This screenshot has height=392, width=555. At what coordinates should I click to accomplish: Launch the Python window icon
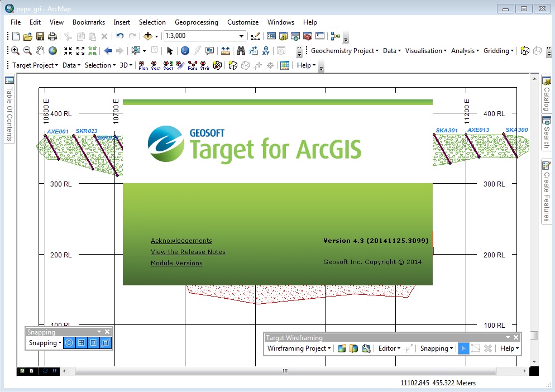point(320,36)
